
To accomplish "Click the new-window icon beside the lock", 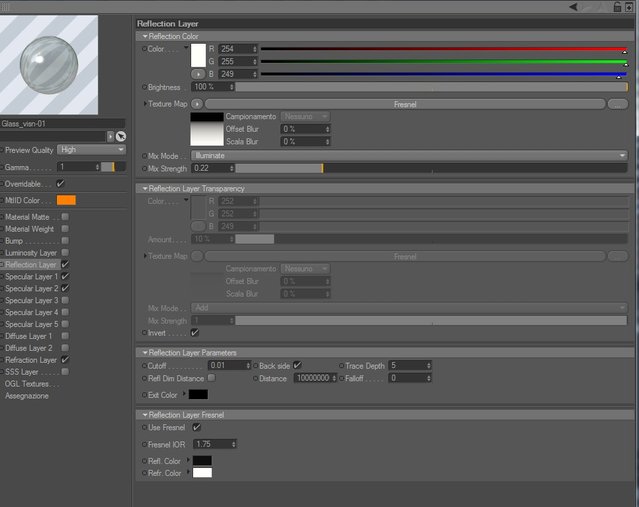I will 629,7.
